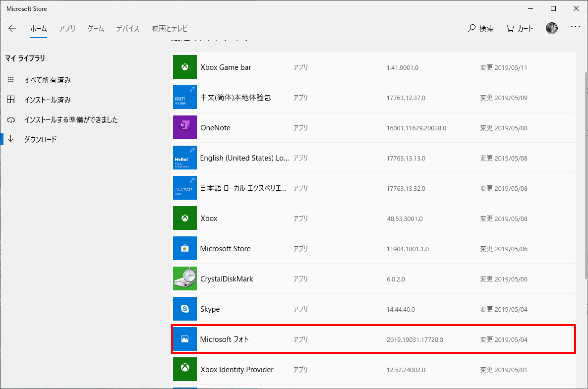
Task: Select すべて所有済み in the library sidebar
Action: click(48, 80)
